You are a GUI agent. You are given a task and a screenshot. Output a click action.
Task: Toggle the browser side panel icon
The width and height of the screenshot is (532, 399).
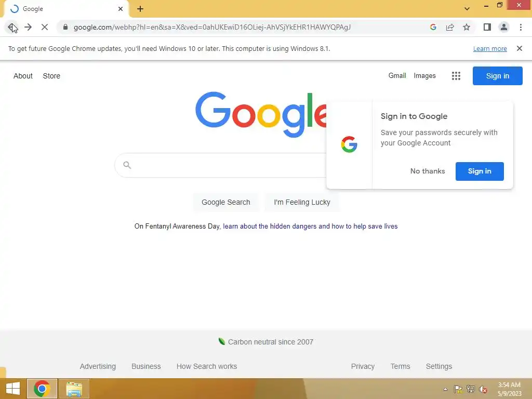487,27
